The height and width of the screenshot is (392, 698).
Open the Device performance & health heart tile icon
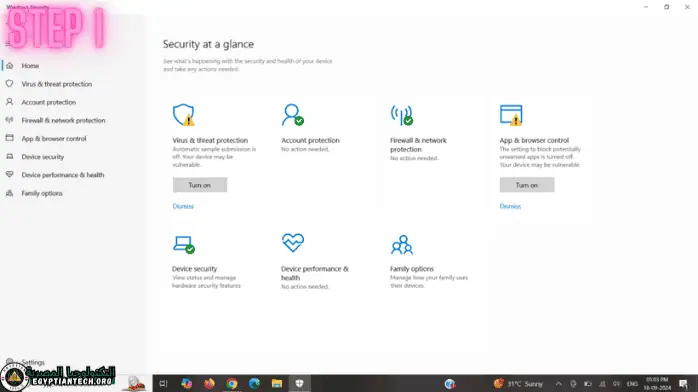pyautogui.click(x=293, y=243)
